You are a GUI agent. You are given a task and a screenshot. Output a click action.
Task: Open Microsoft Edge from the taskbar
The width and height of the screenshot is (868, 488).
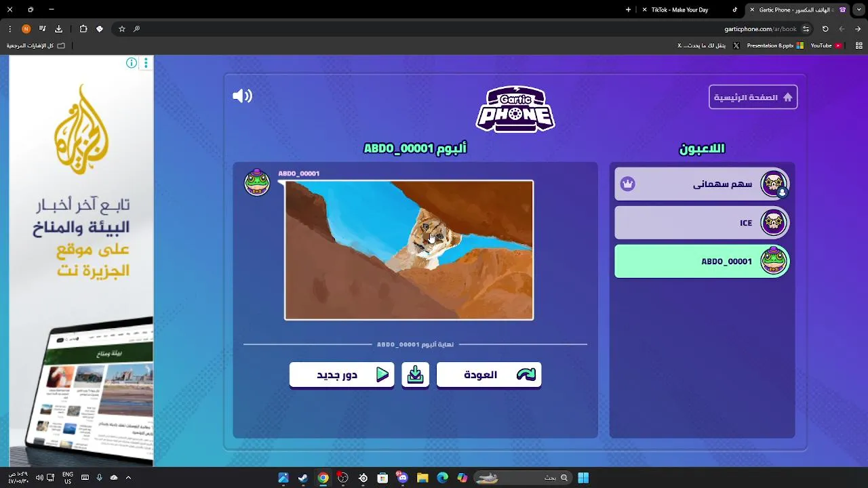click(x=443, y=478)
